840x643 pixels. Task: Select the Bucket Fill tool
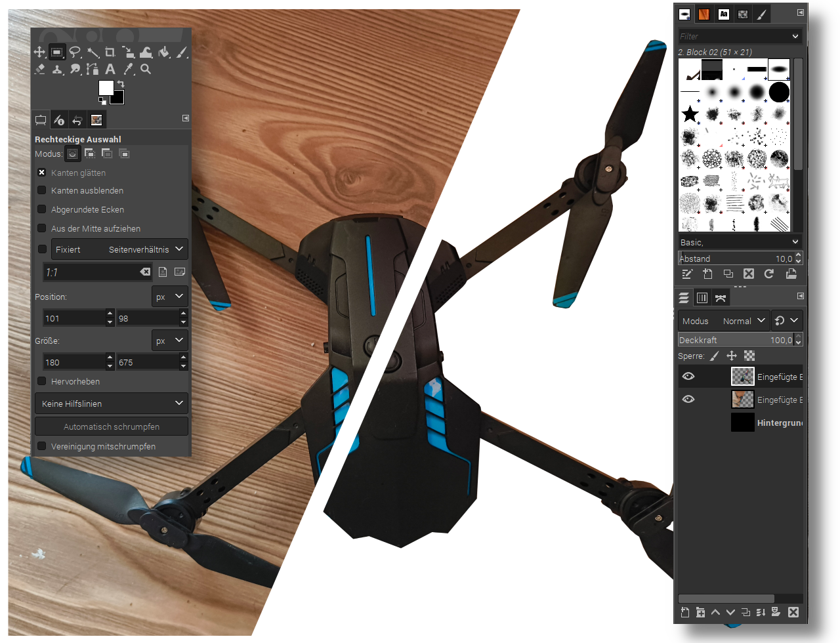pos(164,52)
